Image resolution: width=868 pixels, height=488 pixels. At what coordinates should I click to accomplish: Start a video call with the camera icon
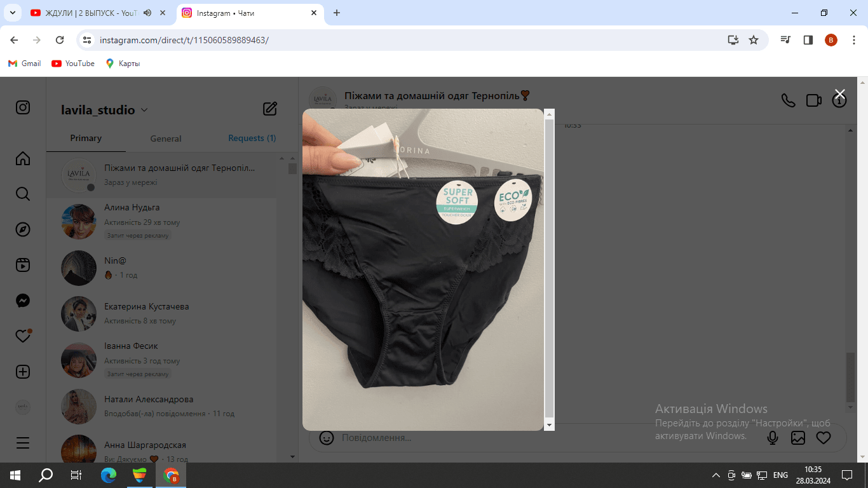click(x=814, y=100)
